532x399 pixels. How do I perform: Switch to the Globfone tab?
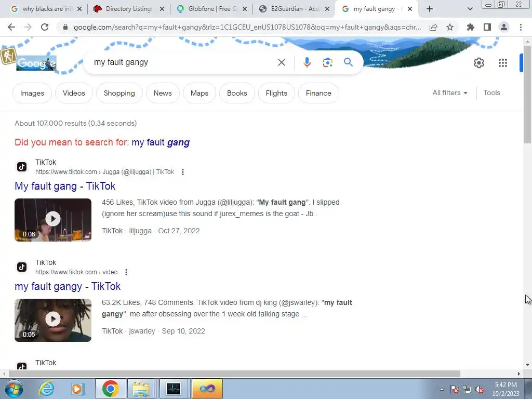208,9
